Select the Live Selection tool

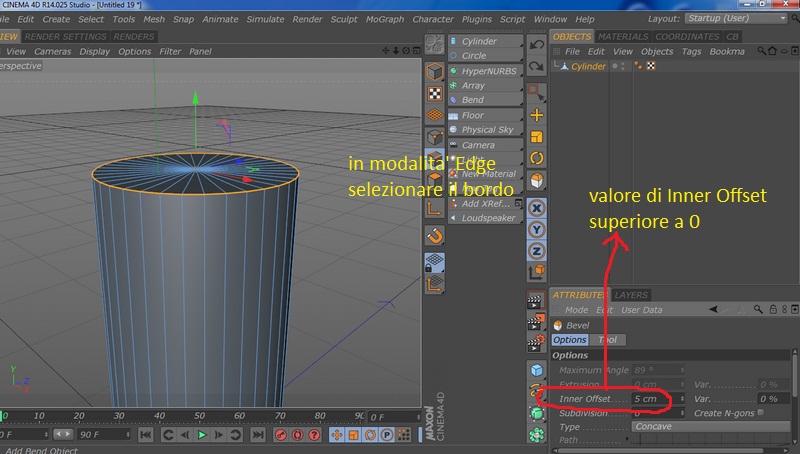[537, 94]
